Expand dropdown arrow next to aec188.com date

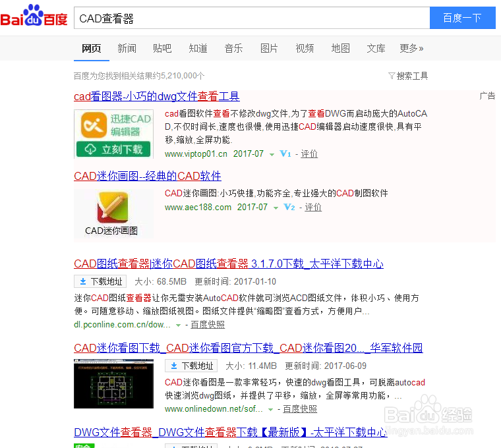pos(276,208)
